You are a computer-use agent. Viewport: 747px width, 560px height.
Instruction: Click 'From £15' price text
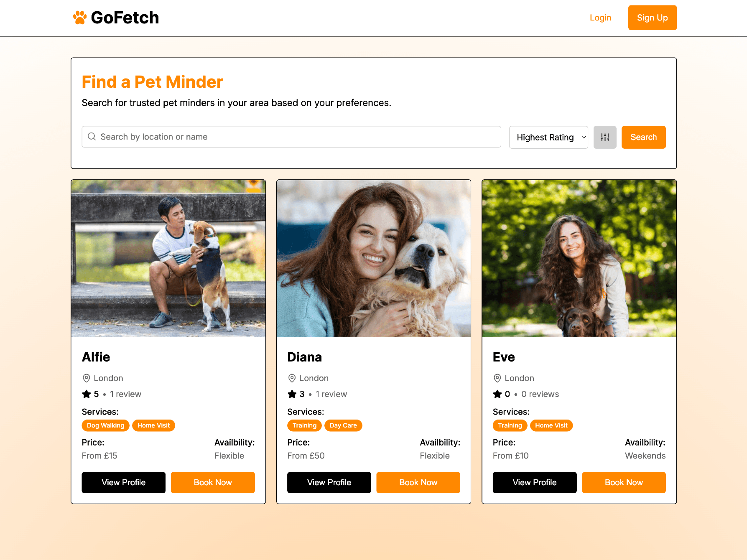pyautogui.click(x=99, y=456)
